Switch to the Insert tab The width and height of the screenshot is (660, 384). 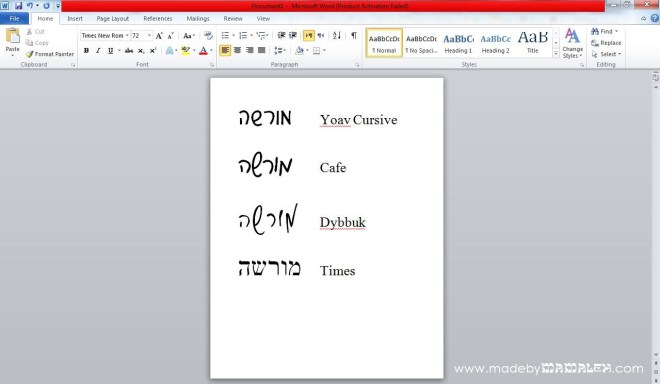click(x=75, y=19)
